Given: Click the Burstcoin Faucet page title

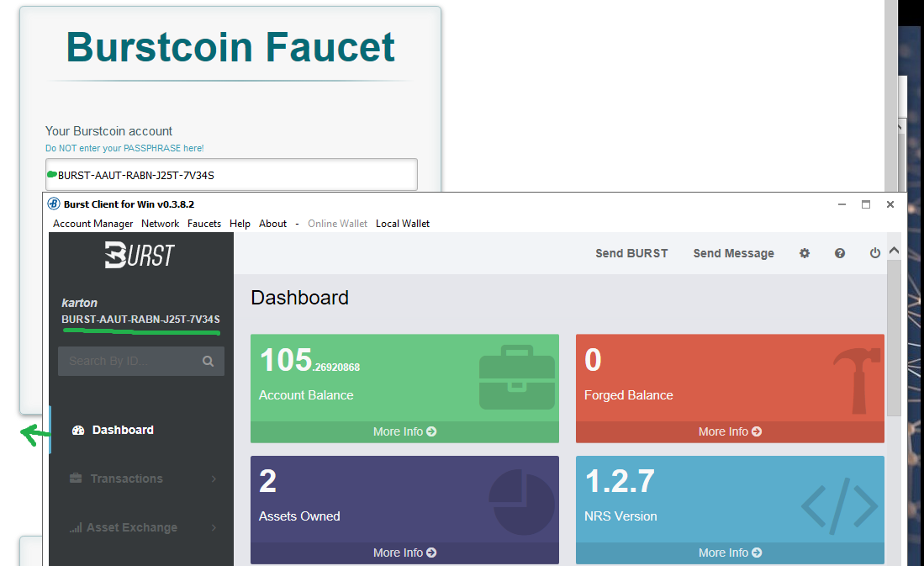Looking at the screenshot, I should 230,47.
